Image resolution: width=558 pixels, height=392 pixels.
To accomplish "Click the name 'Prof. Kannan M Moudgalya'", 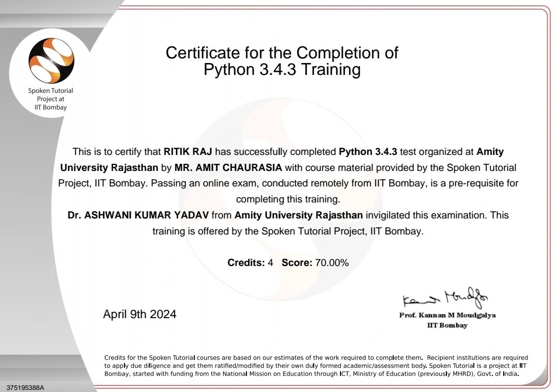I will [x=447, y=315].
